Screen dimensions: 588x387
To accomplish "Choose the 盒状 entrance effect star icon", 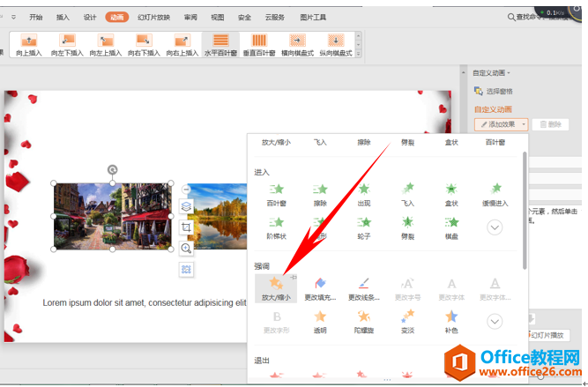I will pos(451,189).
